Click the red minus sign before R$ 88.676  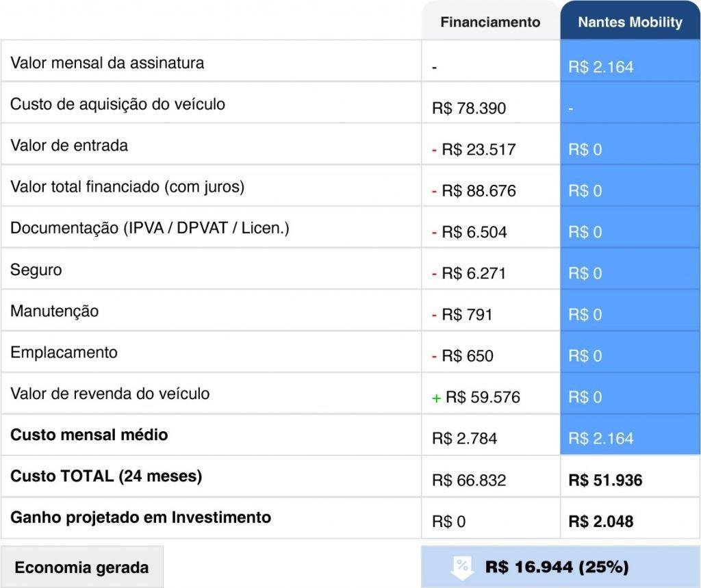pyautogui.click(x=435, y=191)
